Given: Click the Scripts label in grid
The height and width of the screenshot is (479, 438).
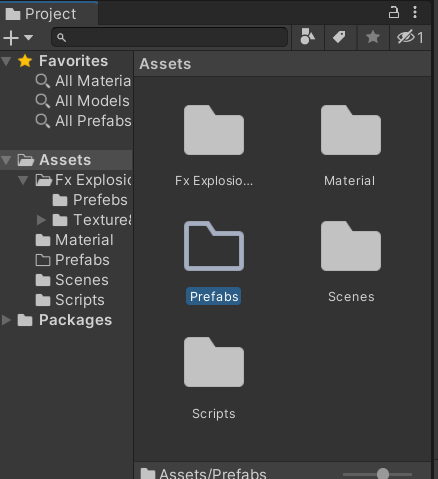Looking at the screenshot, I should click(214, 414).
